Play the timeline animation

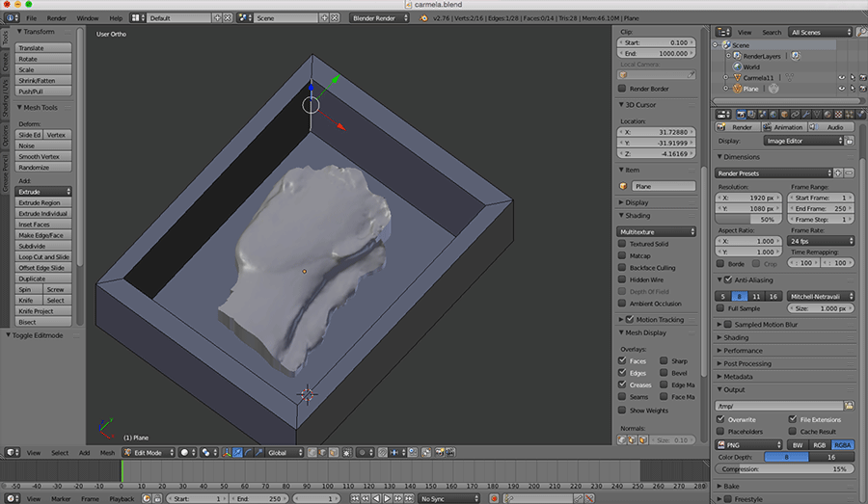click(387, 498)
